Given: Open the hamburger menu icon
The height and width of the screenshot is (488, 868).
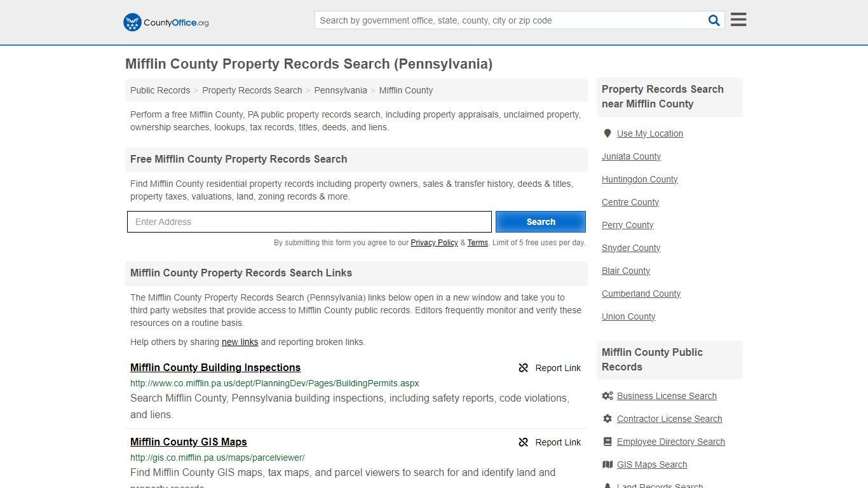Looking at the screenshot, I should tap(738, 20).
